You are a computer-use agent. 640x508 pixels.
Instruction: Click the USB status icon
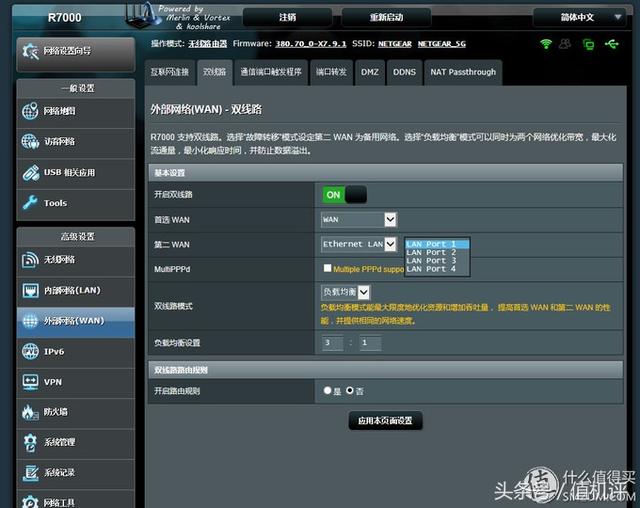tap(612, 44)
